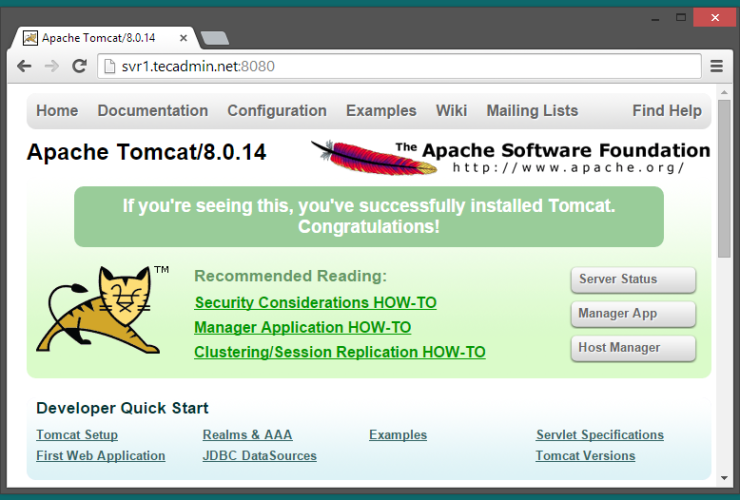
Task: Open a new tab with the new-tab button
Action: (213, 38)
